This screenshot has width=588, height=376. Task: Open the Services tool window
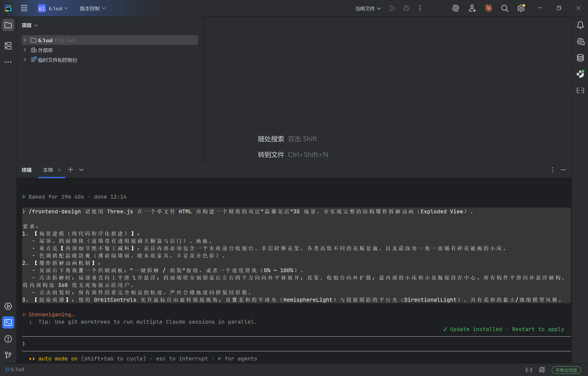click(x=8, y=306)
